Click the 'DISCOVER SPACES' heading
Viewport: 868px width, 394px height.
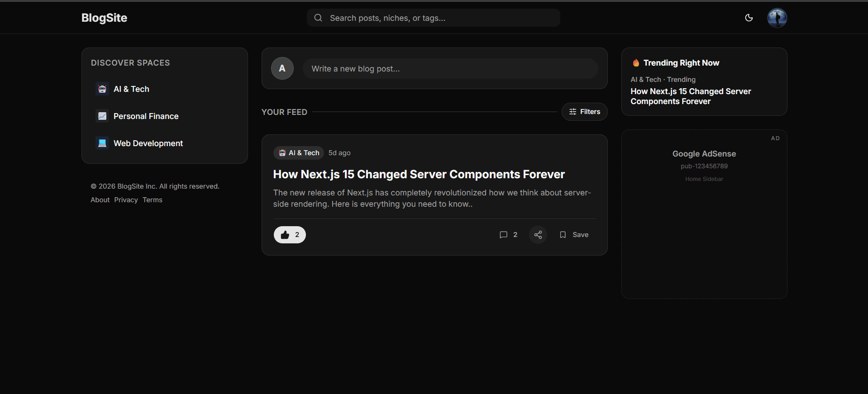130,63
